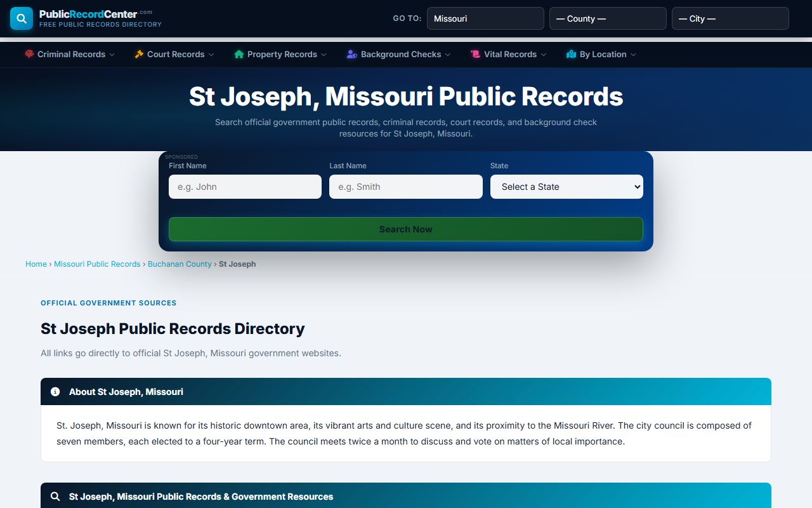
Task: Click the Free Public Records Directory tagline
Action: [100, 25]
